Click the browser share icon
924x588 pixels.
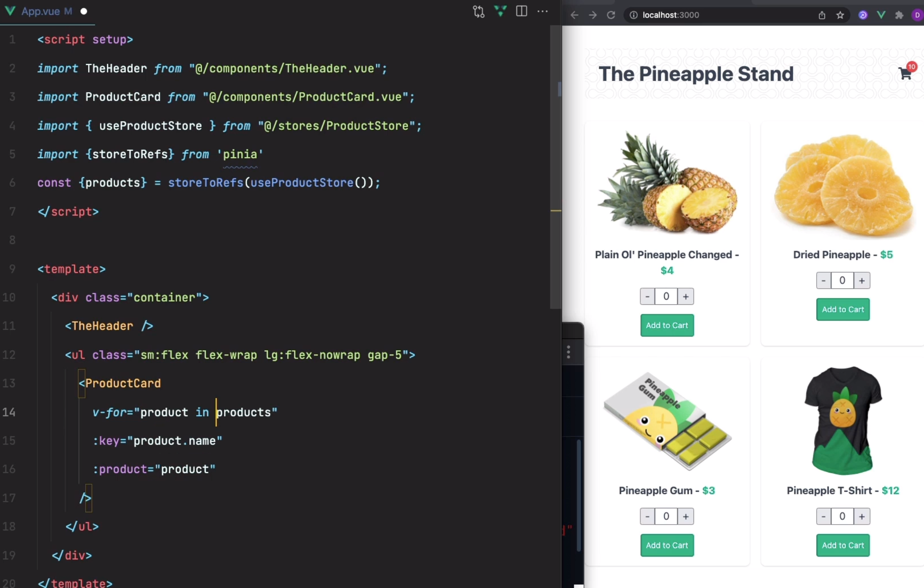pos(822,15)
